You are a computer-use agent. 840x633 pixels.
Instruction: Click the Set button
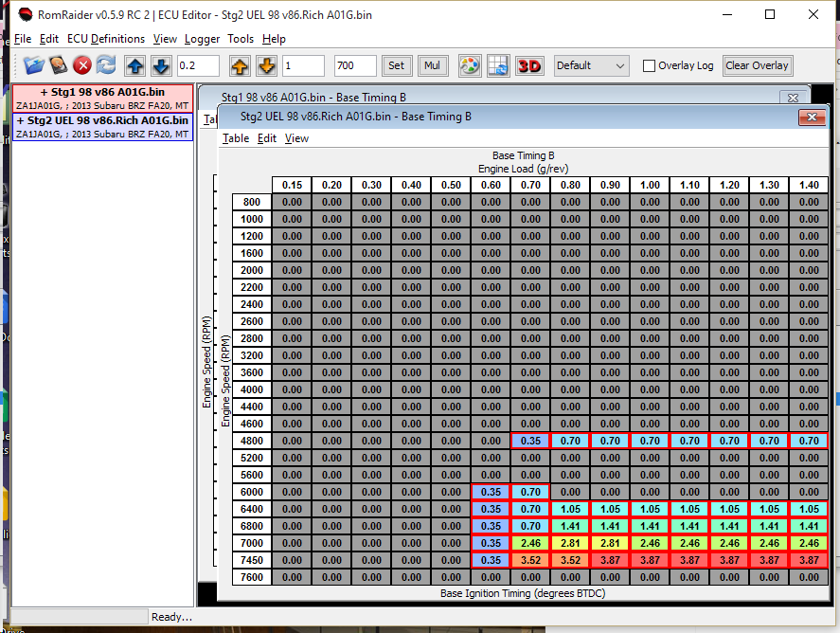point(396,65)
